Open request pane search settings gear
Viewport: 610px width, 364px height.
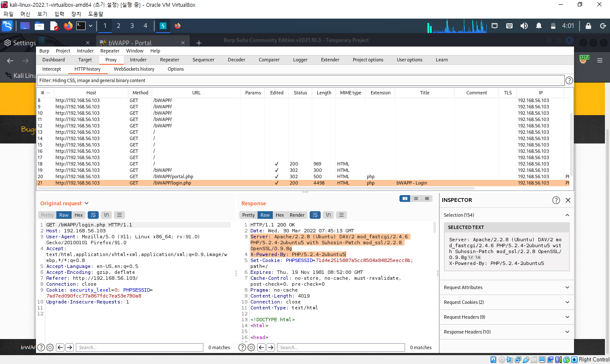tap(50, 347)
